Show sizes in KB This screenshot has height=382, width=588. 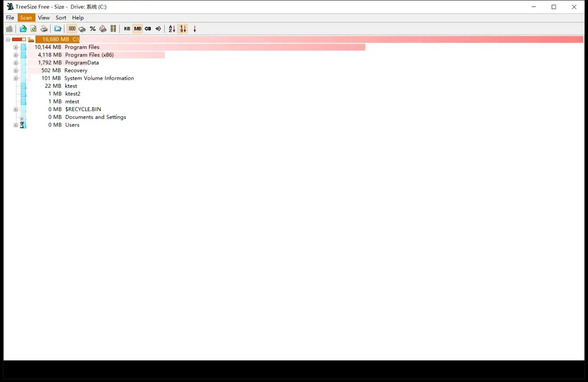(127, 29)
